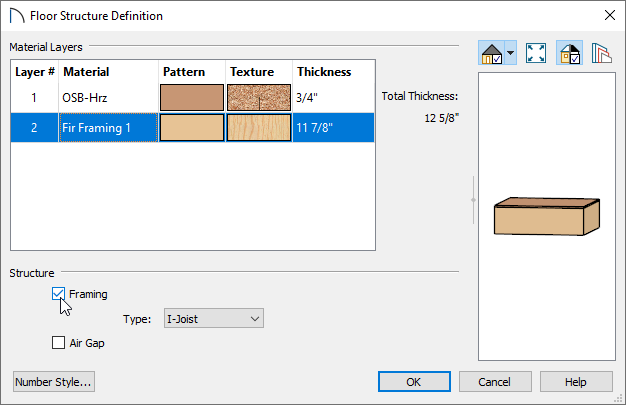Select the Fir Framing 1 material cell
The image size is (626, 405).
(108, 128)
